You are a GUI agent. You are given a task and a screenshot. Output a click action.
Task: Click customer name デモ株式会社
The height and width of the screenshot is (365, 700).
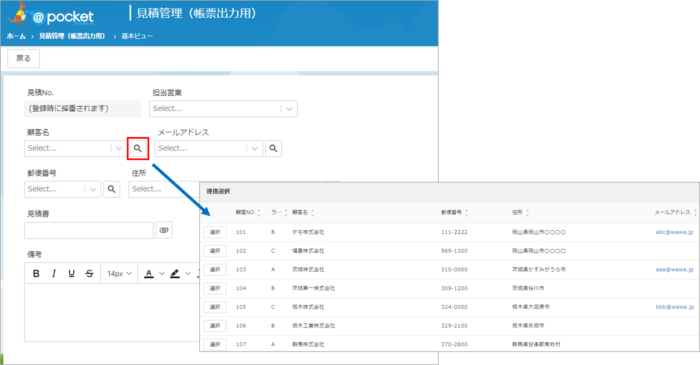coord(308,232)
